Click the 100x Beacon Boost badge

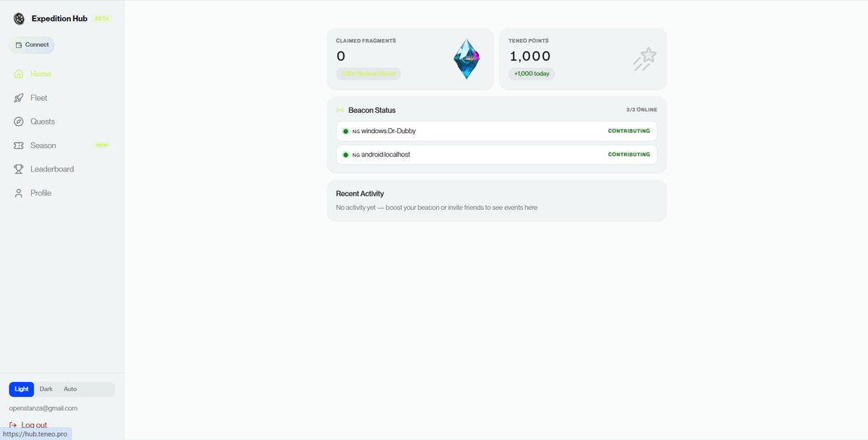point(368,74)
